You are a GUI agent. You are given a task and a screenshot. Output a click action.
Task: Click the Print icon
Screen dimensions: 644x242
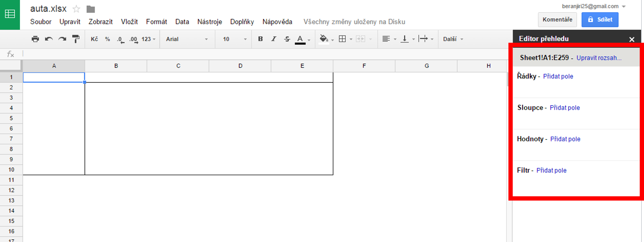(x=35, y=39)
